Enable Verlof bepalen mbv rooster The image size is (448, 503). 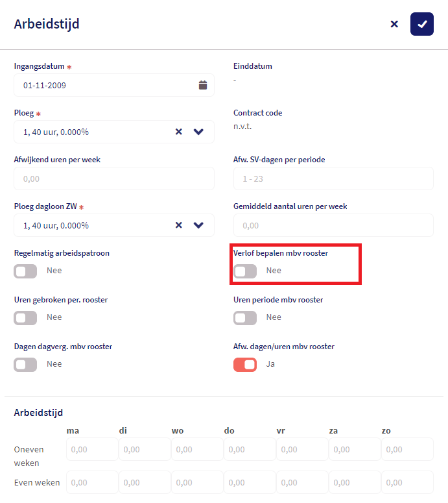[245, 271]
